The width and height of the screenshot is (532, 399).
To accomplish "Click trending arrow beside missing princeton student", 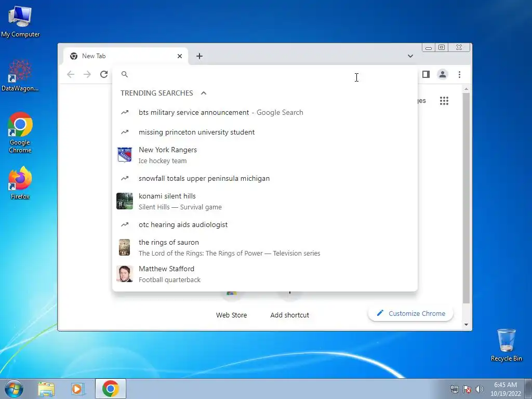I will (x=125, y=132).
